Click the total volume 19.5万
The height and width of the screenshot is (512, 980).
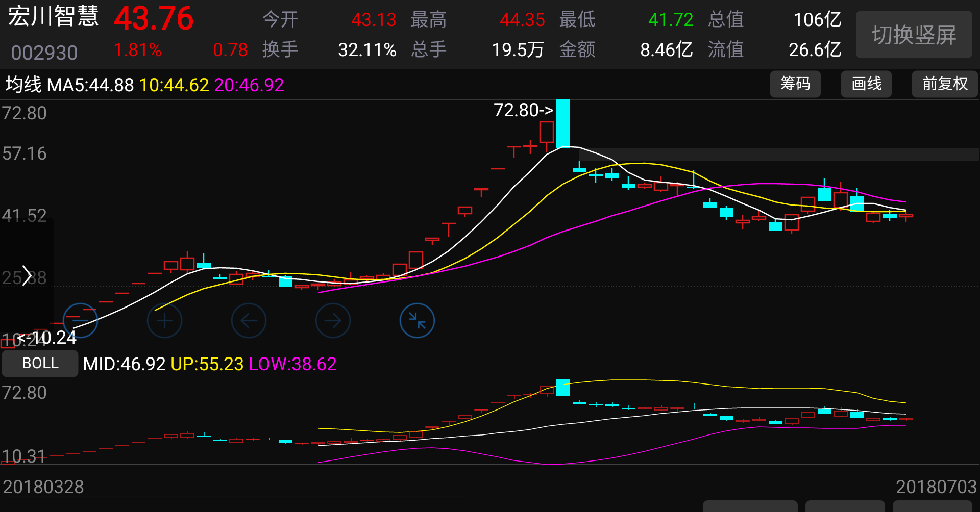(518, 50)
